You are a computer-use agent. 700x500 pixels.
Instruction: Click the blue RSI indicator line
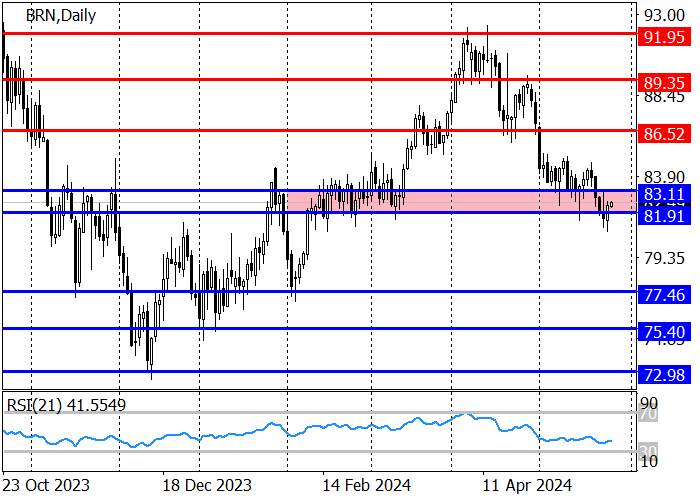pyautogui.click(x=308, y=429)
